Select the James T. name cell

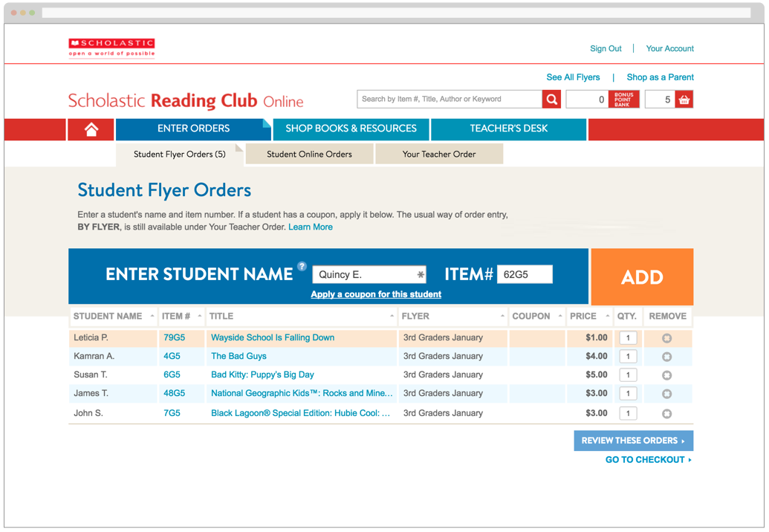(x=113, y=394)
